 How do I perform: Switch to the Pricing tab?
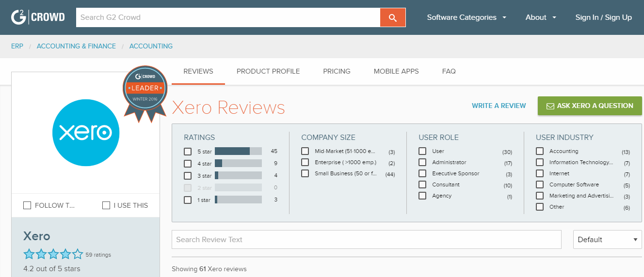click(337, 71)
